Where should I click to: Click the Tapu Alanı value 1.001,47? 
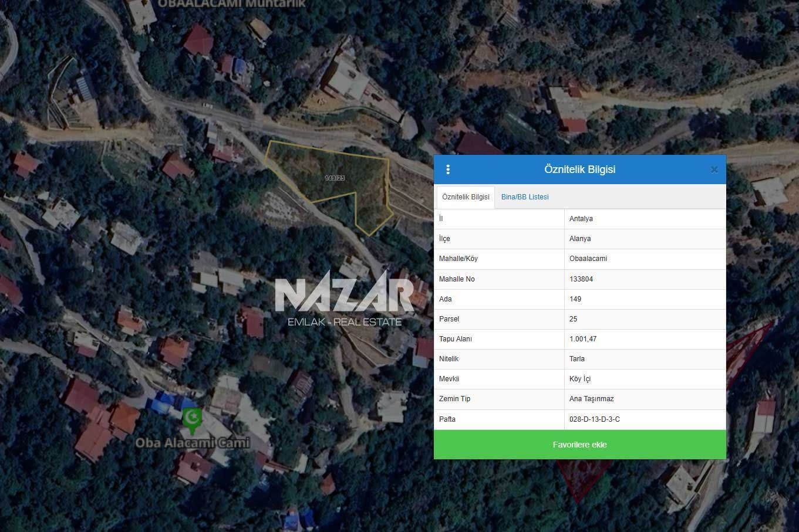coord(583,339)
